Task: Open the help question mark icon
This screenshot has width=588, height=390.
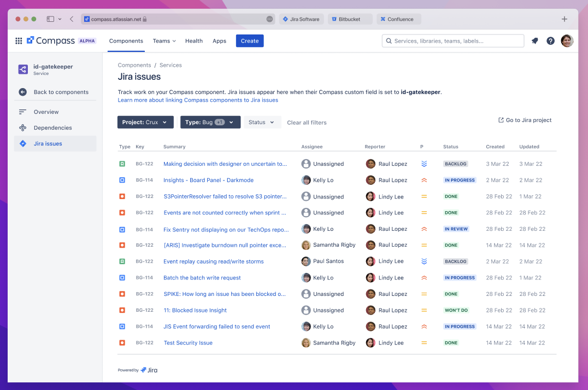Action: (x=550, y=41)
